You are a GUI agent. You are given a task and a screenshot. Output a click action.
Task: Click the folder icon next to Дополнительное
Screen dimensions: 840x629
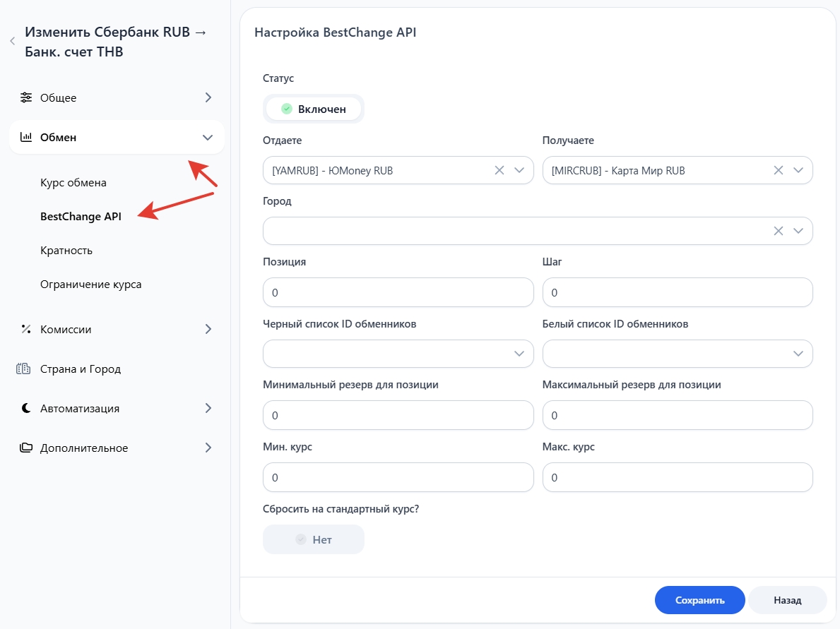(x=26, y=448)
